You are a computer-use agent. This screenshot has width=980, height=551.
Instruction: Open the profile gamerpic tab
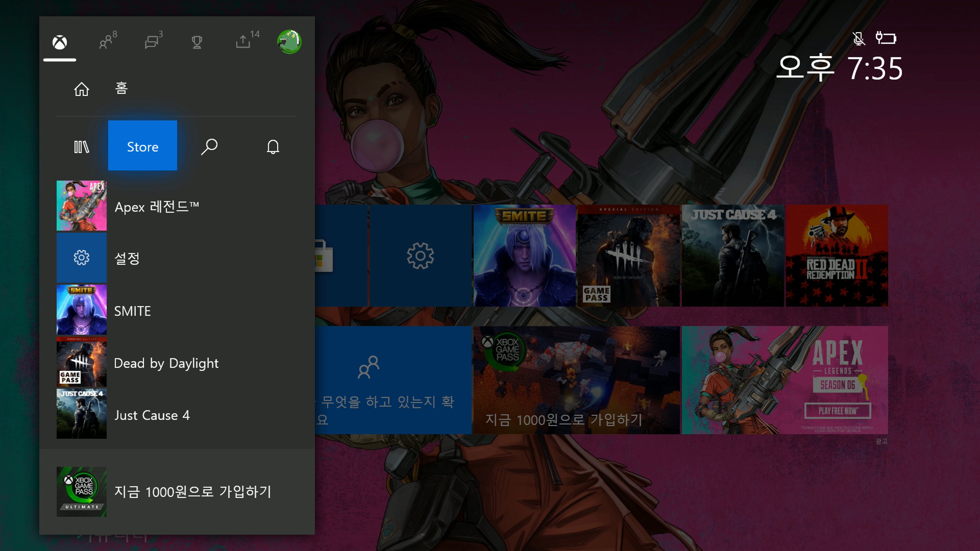tap(289, 41)
